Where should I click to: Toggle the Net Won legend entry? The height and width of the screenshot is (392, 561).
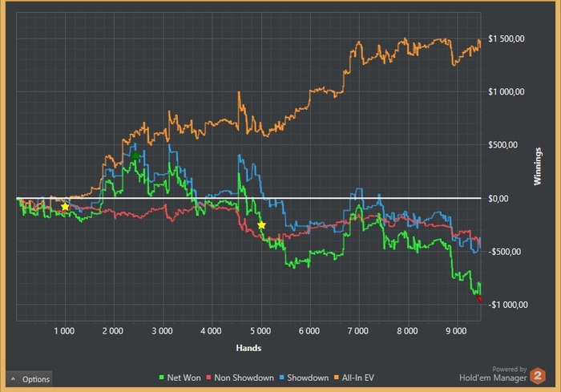(180, 378)
